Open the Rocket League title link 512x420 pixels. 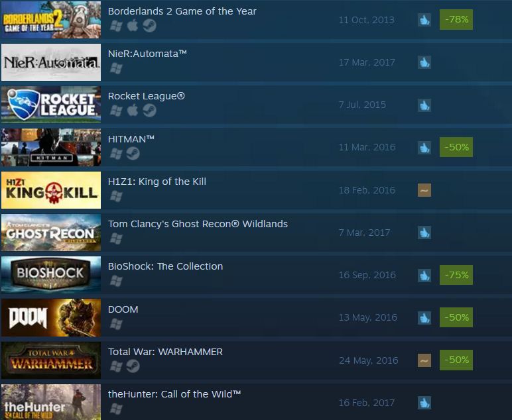pyautogui.click(x=147, y=96)
